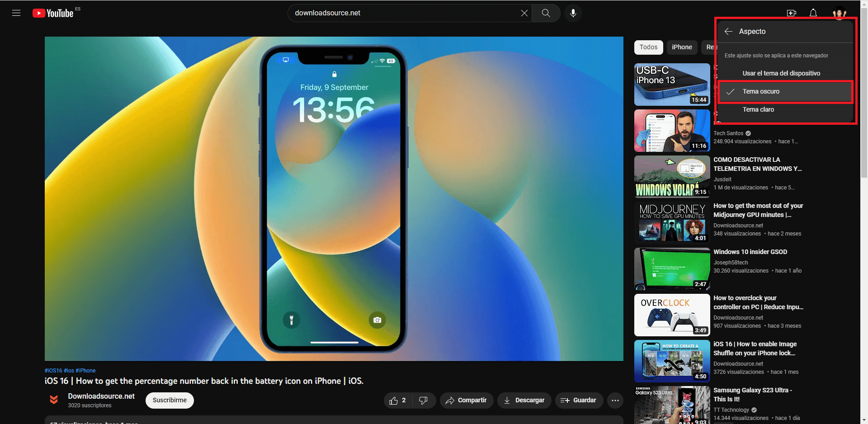Like the video
This screenshot has height=424, width=868.
click(398, 400)
